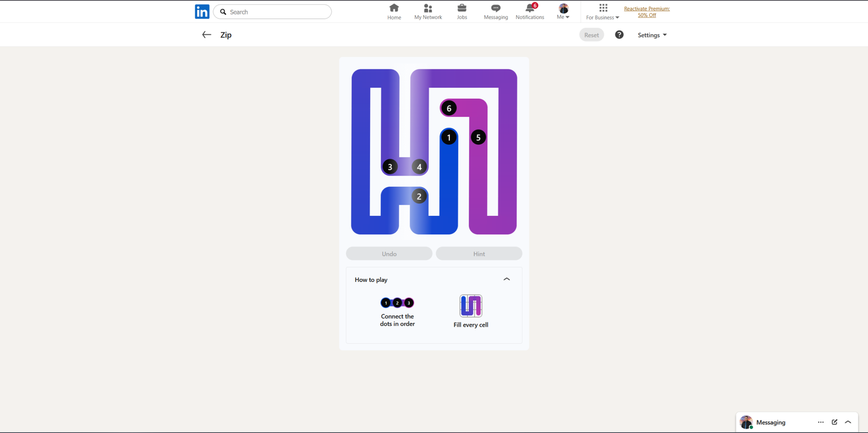Viewport: 868px width, 433px height.
Task: Open the For Business dropdown menu
Action: pos(602,11)
